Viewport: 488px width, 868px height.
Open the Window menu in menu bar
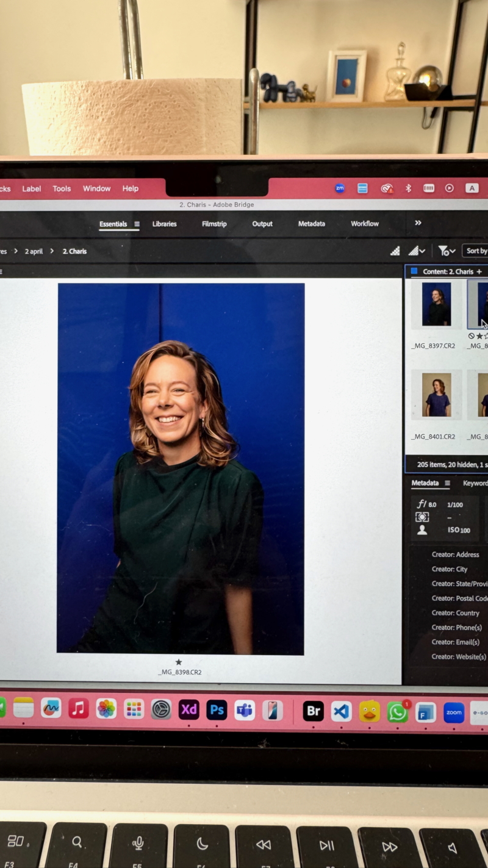tap(96, 188)
